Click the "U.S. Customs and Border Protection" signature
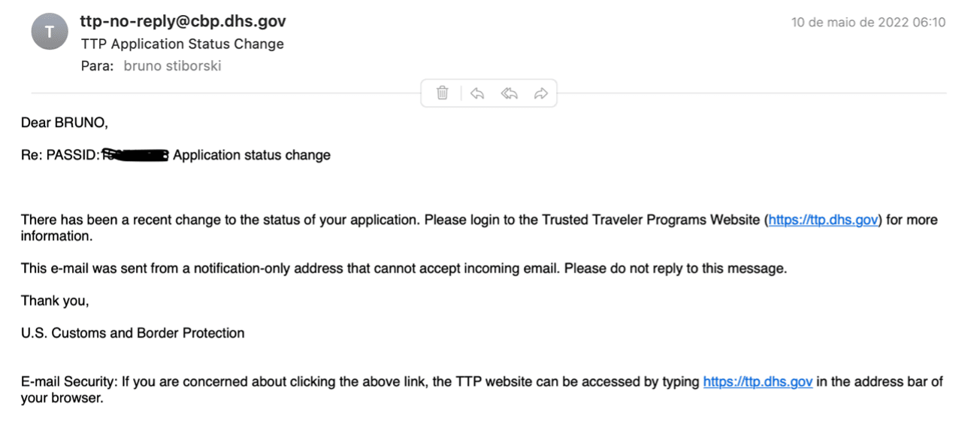The width and height of the screenshot is (980, 425). 132,332
